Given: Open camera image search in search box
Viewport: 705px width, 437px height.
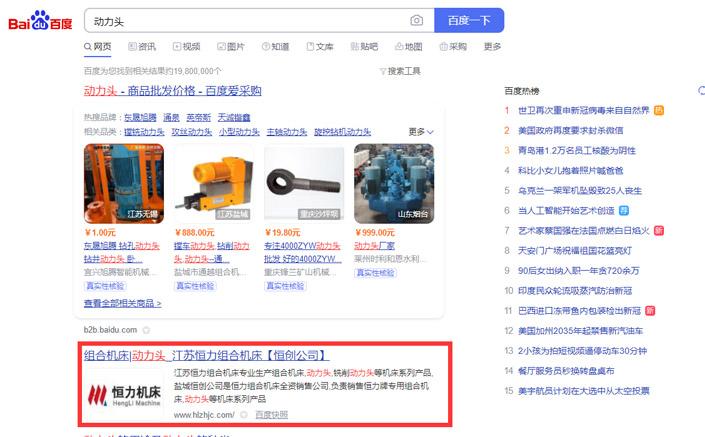Looking at the screenshot, I should coord(416,21).
